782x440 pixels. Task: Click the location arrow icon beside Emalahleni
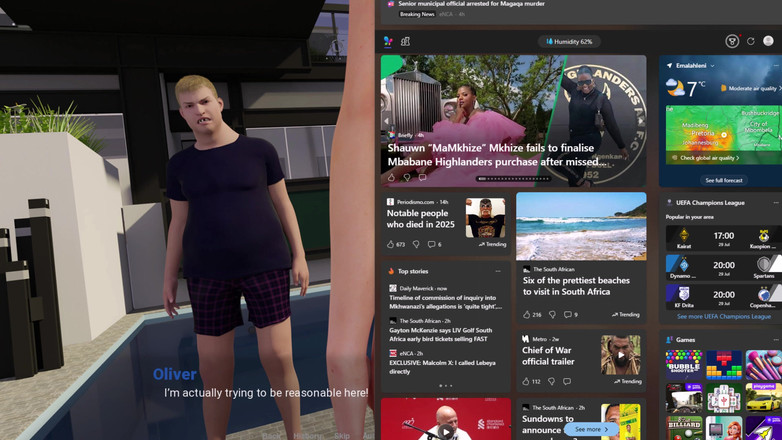(x=669, y=65)
